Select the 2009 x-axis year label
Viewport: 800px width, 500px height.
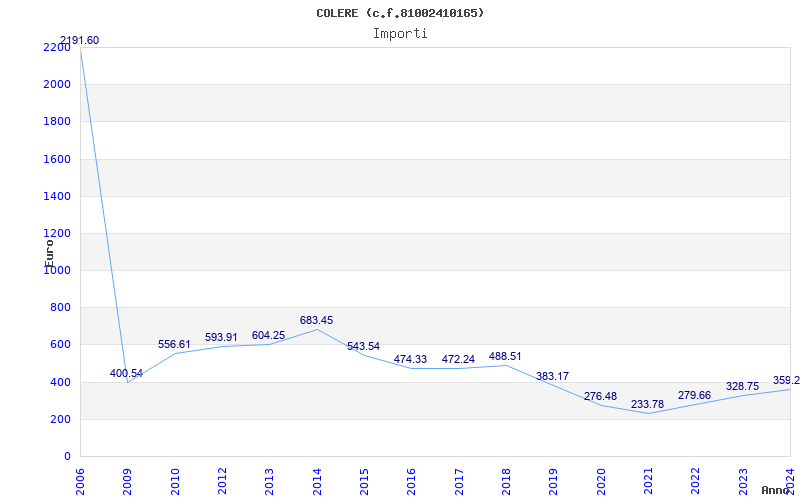pyautogui.click(x=128, y=481)
